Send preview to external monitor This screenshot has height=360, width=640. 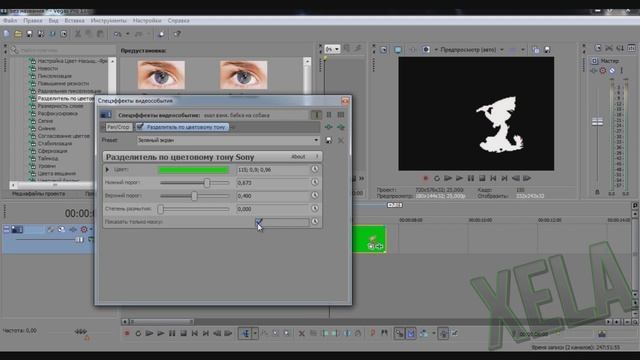pyautogui.click(x=398, y=50)
